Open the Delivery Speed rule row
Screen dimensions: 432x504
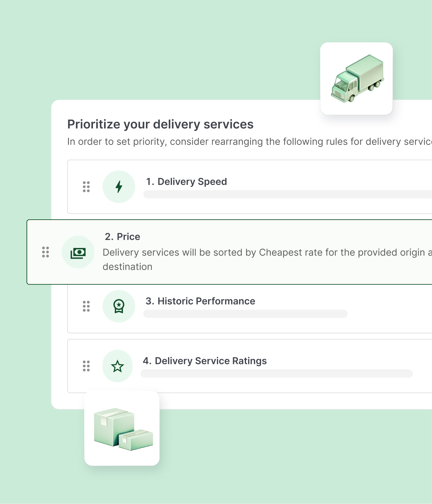click(x=228, y=187)
